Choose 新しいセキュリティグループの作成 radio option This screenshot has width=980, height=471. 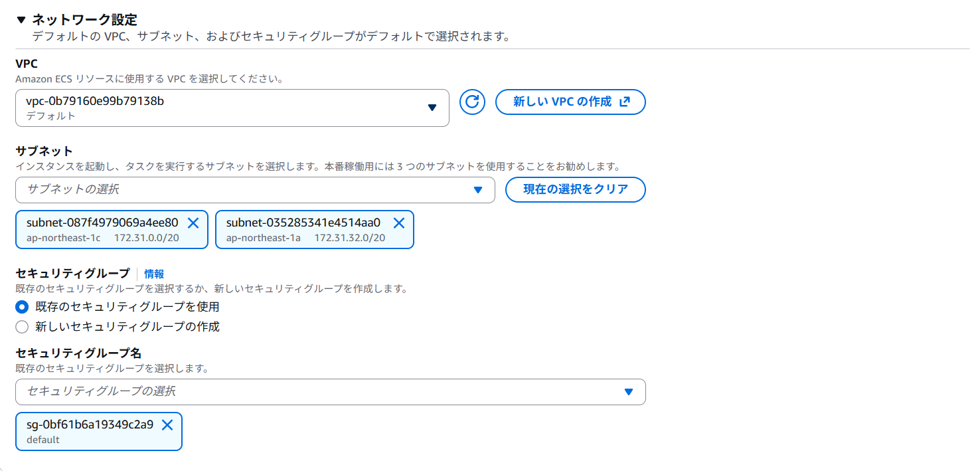tap(22, 327)
